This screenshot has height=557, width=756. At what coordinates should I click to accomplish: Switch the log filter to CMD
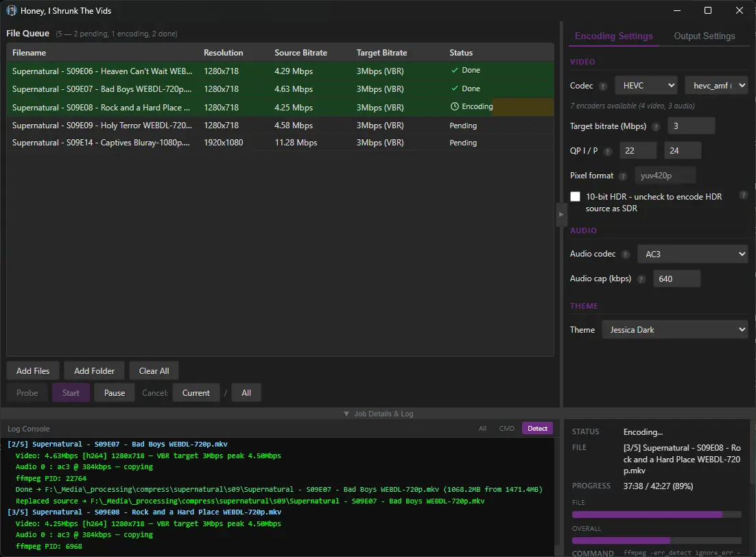coord(506,429)
